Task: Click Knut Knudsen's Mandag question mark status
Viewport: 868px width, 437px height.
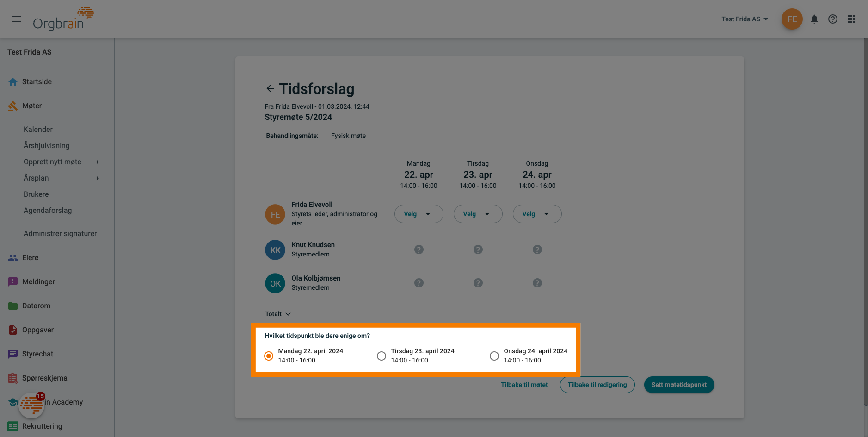Action: pos(419,250)
